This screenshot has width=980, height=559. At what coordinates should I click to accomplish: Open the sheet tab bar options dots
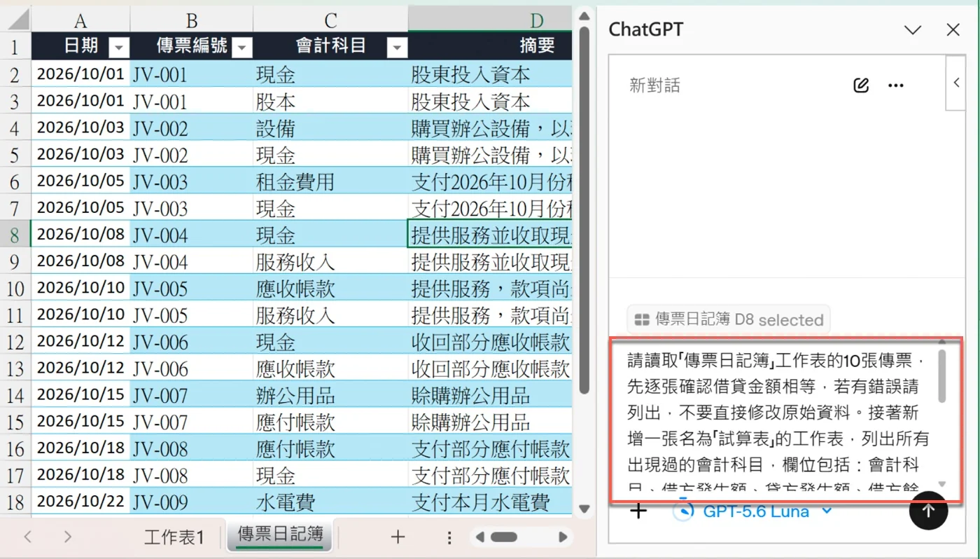[x=449, y=537]
